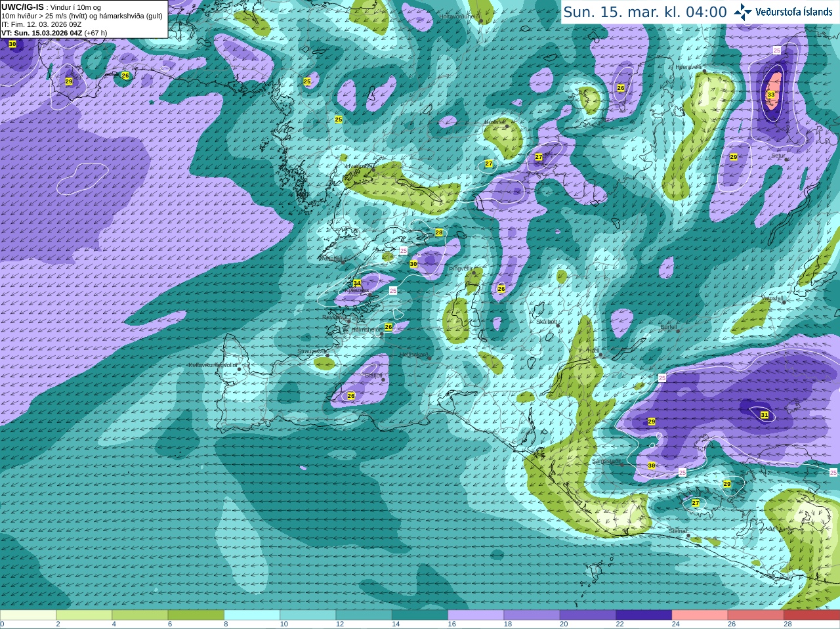Click the hámarkshviða (gult) description line
840x629 pixels.
(x=82, y=16)
